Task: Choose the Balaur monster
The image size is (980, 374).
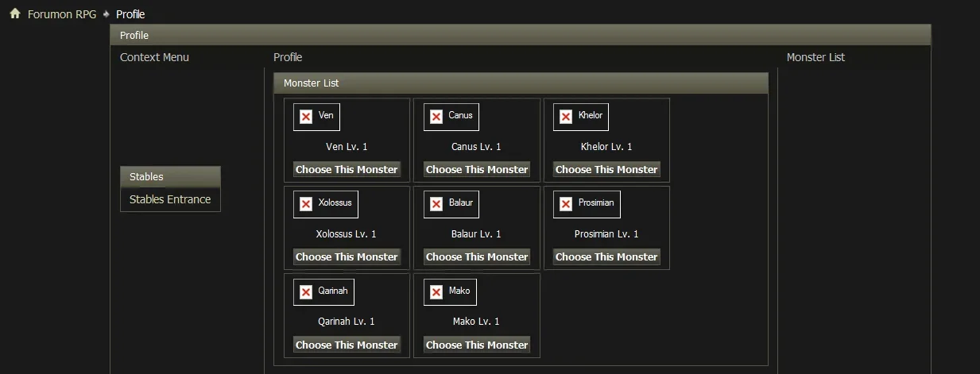Action: click(x=477, y=256)
